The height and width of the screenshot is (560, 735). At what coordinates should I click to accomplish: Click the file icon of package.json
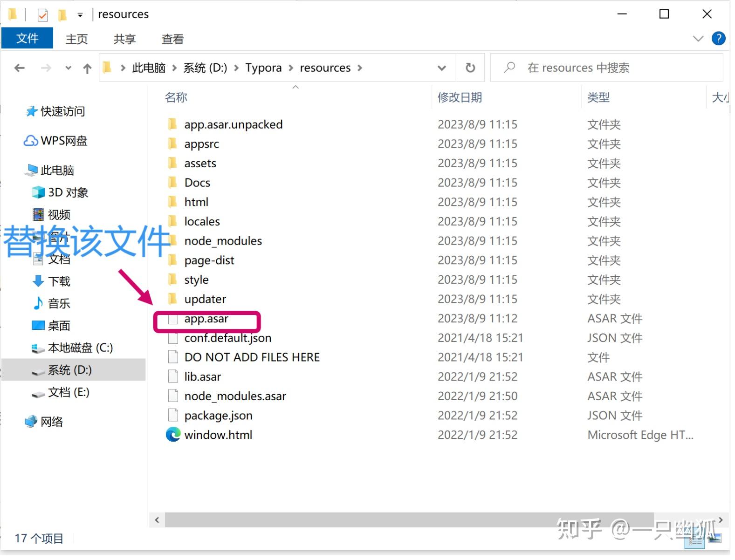[x=173, y=415]
